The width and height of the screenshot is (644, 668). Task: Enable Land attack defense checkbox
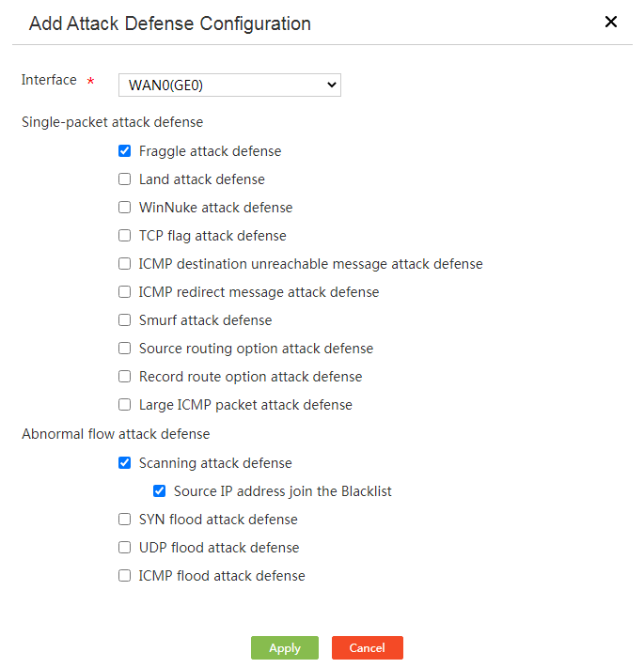pos(124,179)
